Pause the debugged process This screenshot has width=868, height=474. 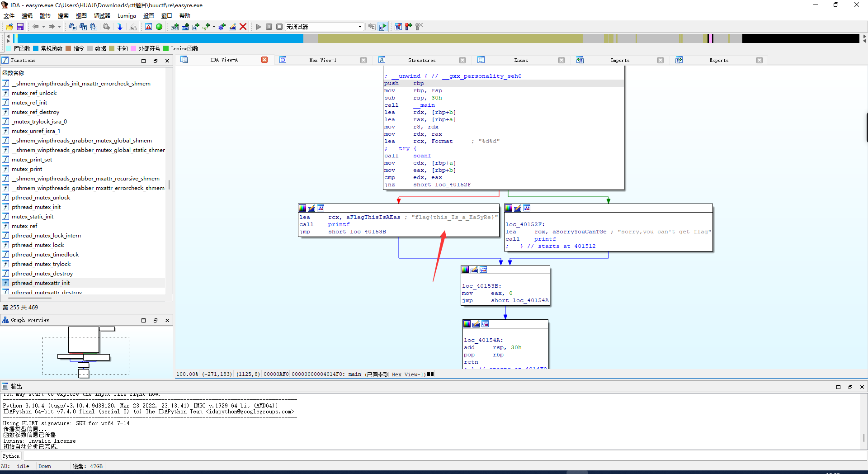269,27
